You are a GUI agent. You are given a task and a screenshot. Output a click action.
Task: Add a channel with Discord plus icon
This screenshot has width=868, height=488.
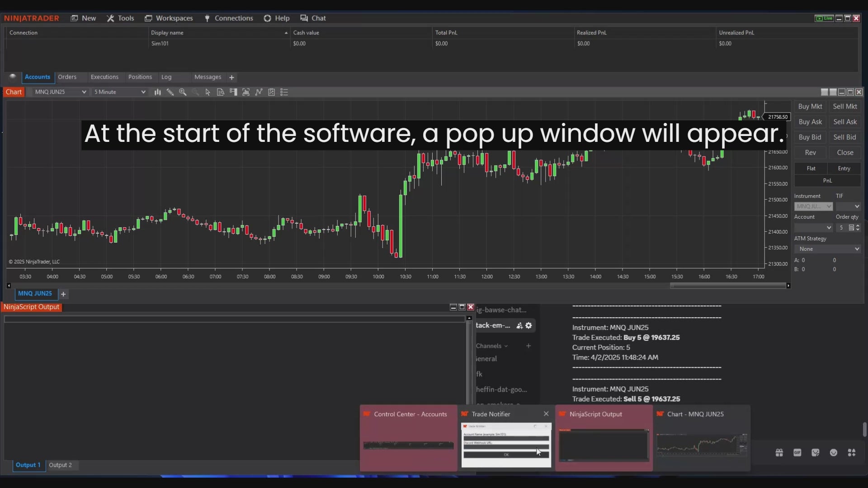(x=528, y=346)
